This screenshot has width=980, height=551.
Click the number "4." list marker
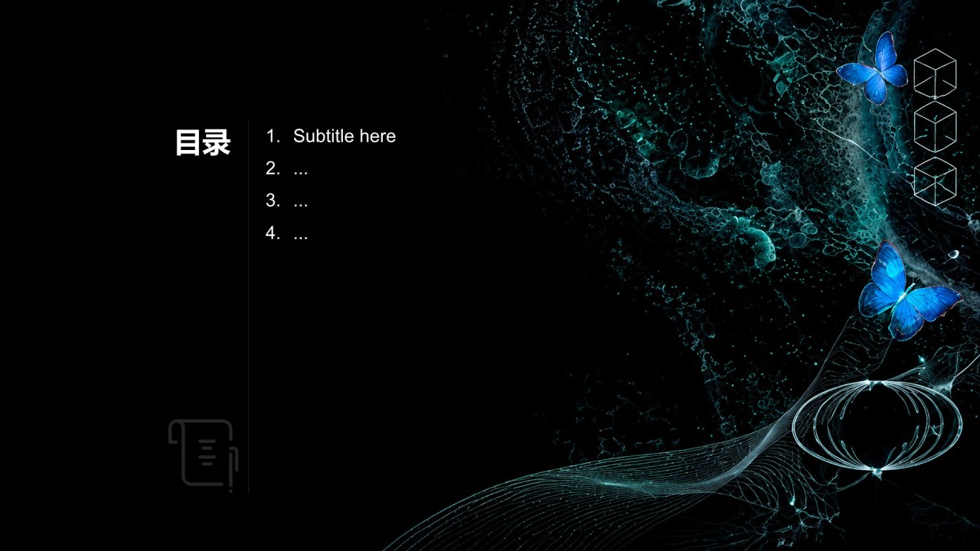point(273,233)
